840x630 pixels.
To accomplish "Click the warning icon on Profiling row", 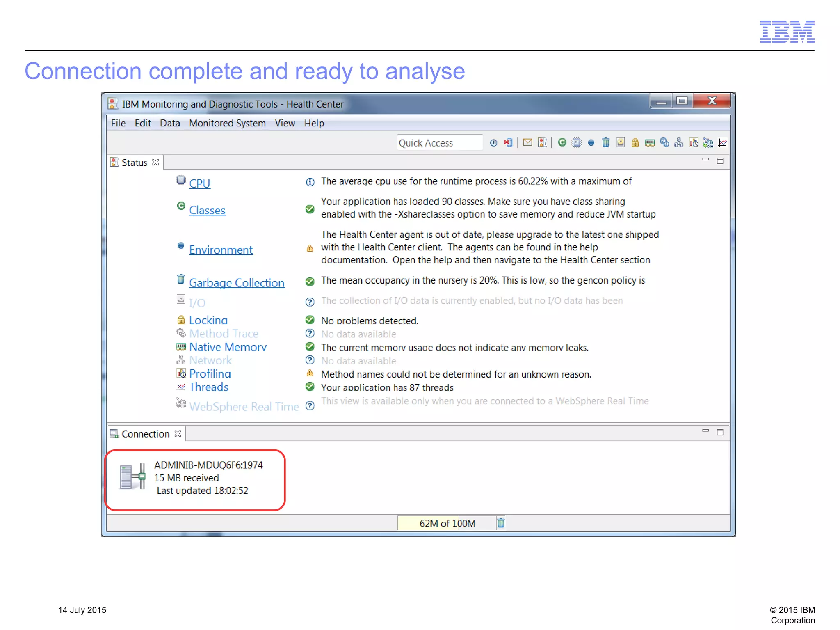I will [x=310, y=373].
